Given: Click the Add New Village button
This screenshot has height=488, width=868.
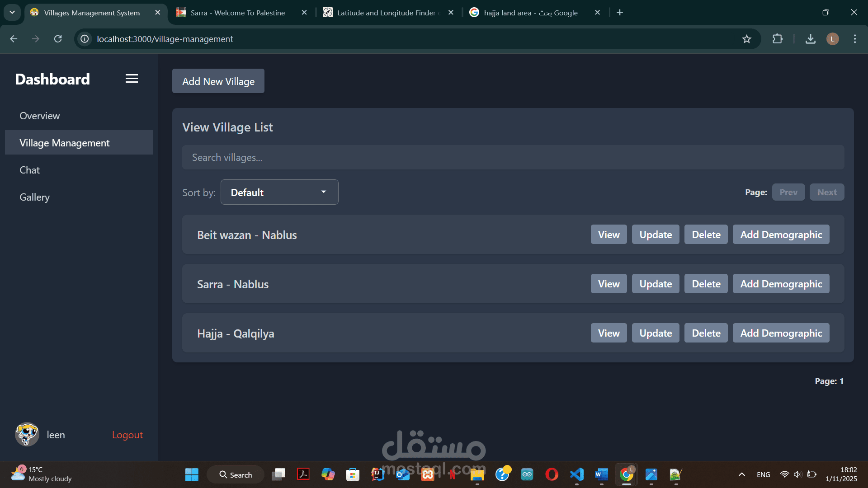Looking at the screenshot, I should pyautogui.click(x=218, y=81).
